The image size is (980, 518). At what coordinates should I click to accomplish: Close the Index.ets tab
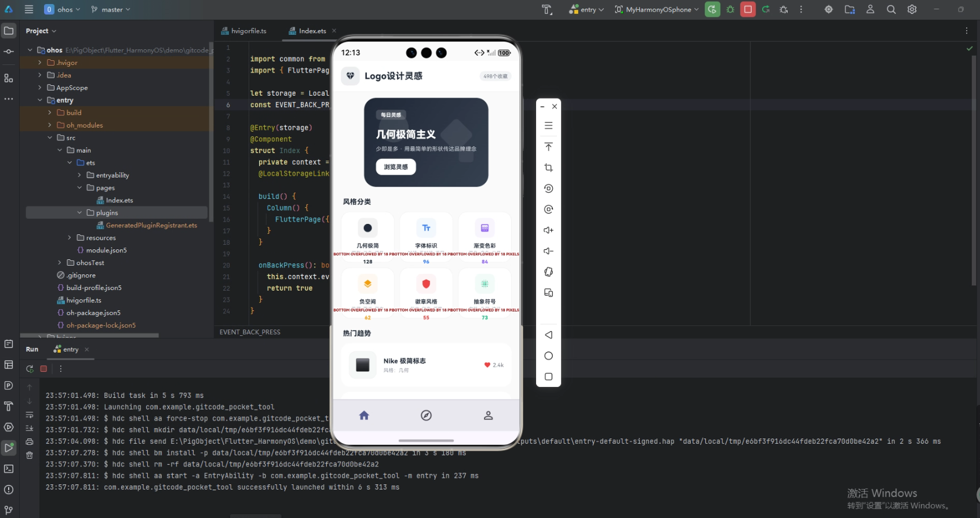coord(334,31)
